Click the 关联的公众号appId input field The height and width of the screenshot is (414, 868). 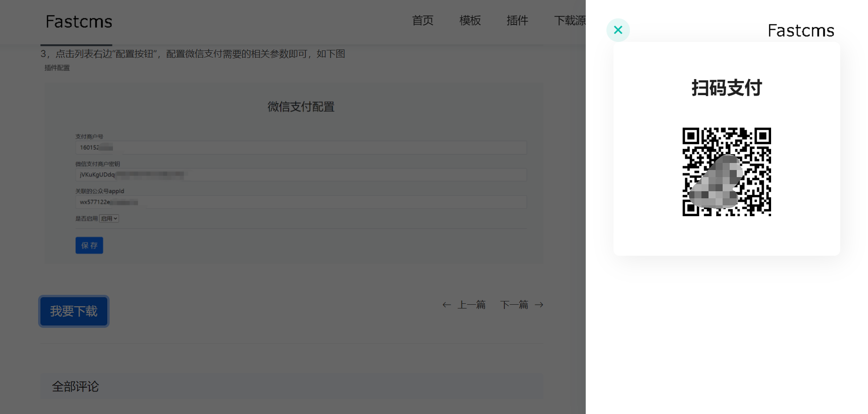(x=301, y=202)
